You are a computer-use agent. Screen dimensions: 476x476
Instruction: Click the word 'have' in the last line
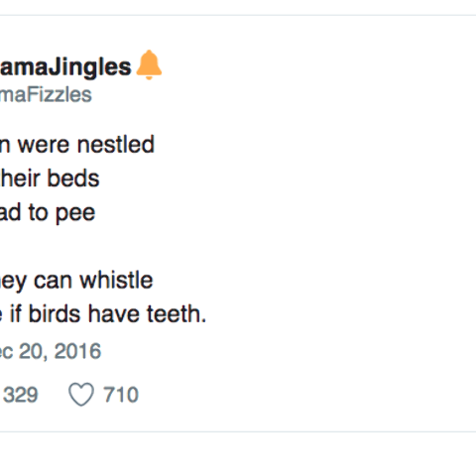114,313
